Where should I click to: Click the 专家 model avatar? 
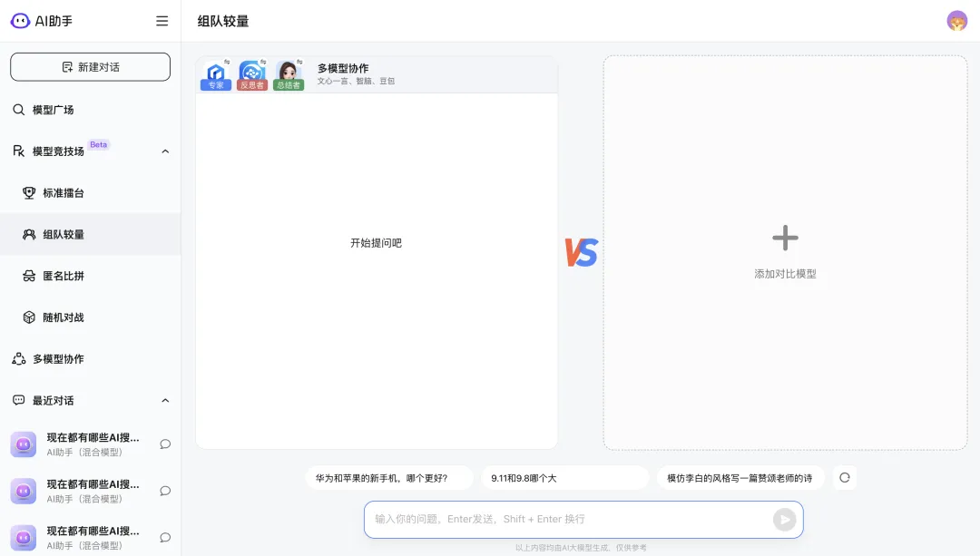click(216, 75)
